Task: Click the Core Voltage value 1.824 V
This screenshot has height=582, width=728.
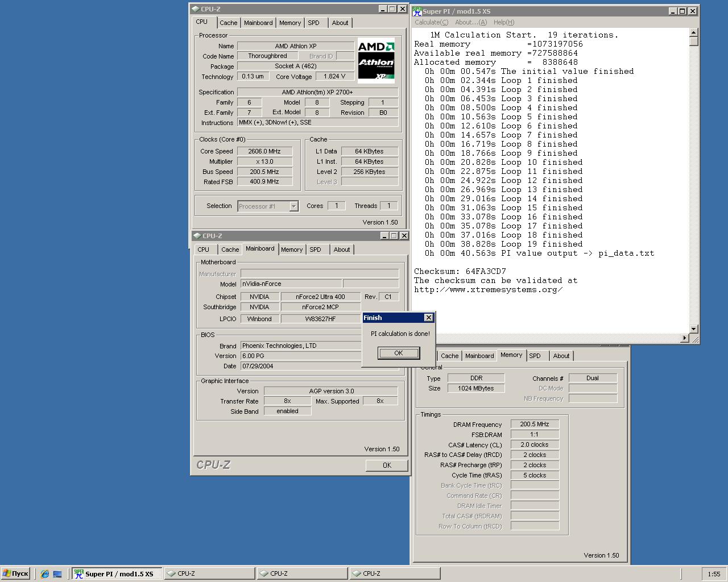Action: coord(334,76)
